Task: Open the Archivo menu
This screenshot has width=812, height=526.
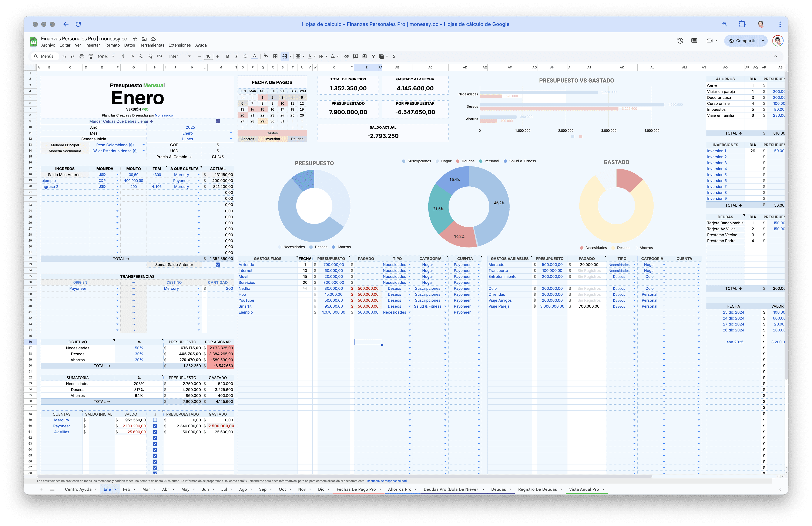Action: coord(48,45)
